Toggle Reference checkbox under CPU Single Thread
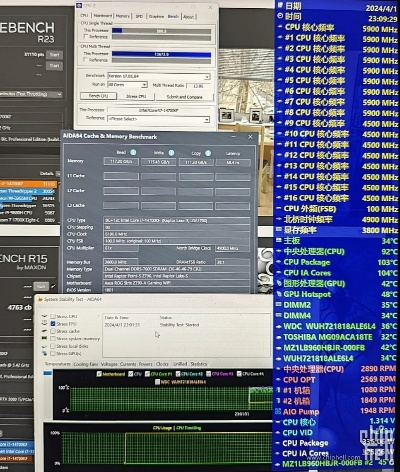The height and width of the screenshot is (472, 400). click(86, 36)
